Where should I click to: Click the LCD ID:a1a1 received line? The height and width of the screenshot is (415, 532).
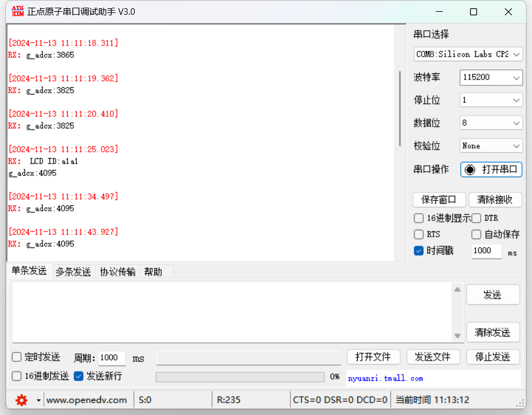click(54, 162)
